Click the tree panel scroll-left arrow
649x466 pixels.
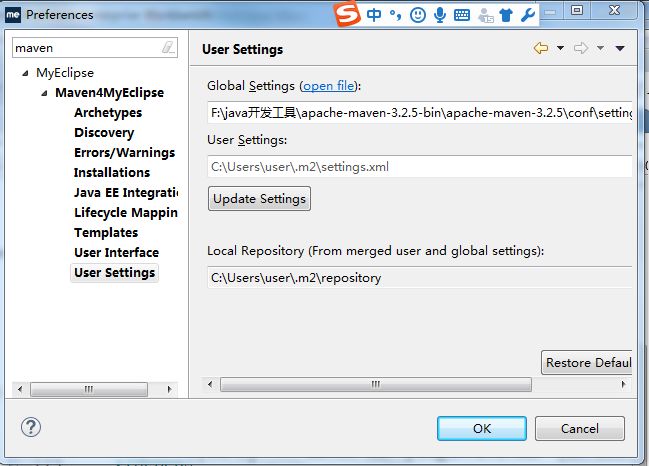click(19, 389)
